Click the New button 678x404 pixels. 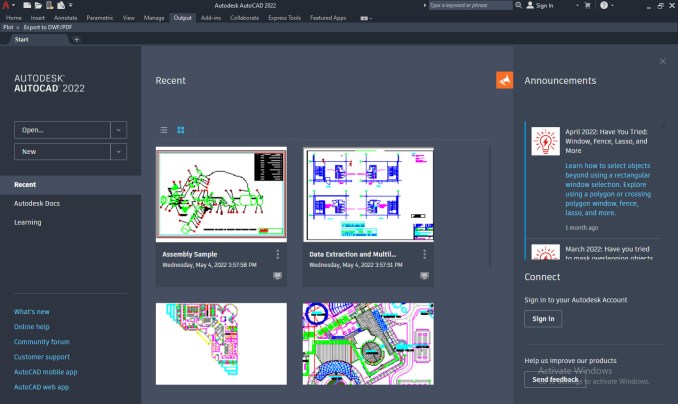pos(62,151)
